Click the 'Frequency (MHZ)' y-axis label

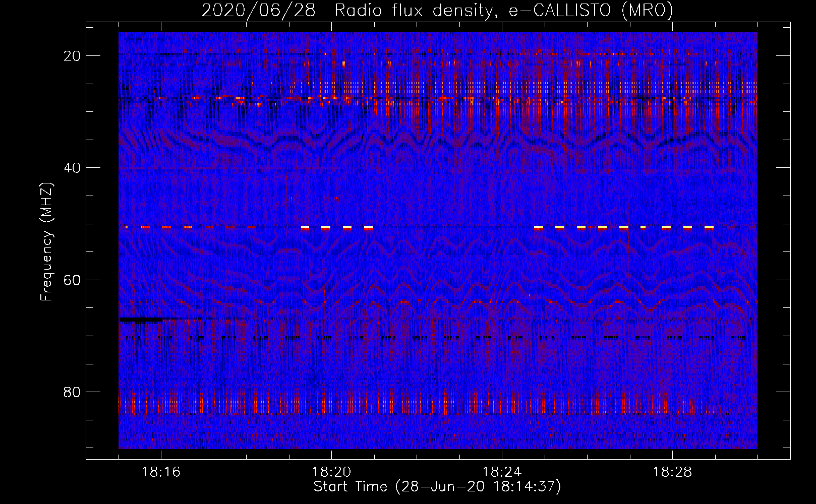coord(46,242)
